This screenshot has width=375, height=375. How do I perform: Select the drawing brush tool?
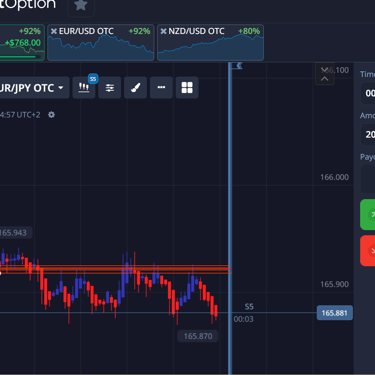(135, 88)
